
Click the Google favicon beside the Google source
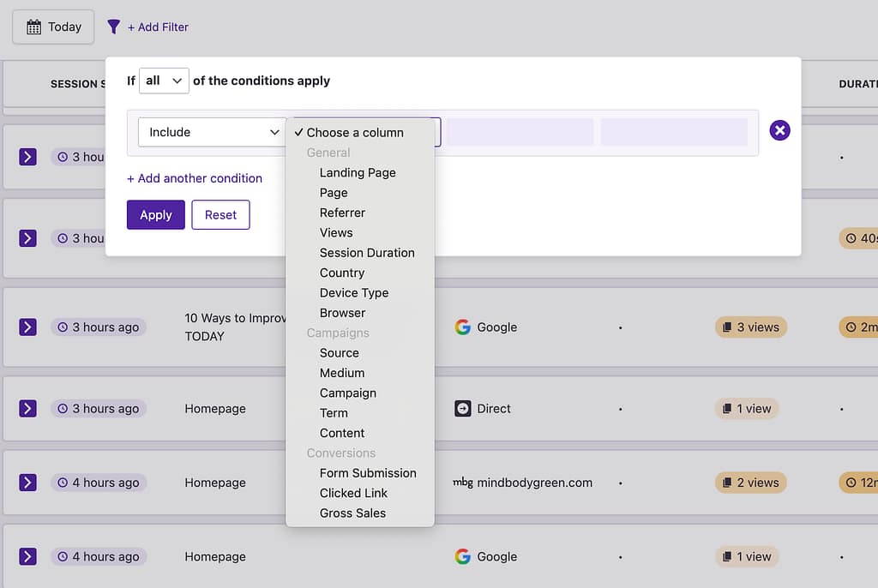point(462,327)
